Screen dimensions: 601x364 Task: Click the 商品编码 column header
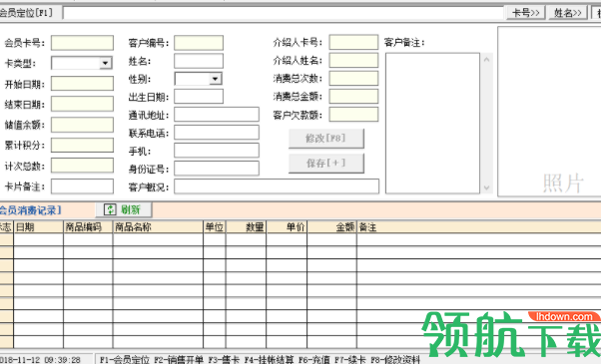click(88, 227)
